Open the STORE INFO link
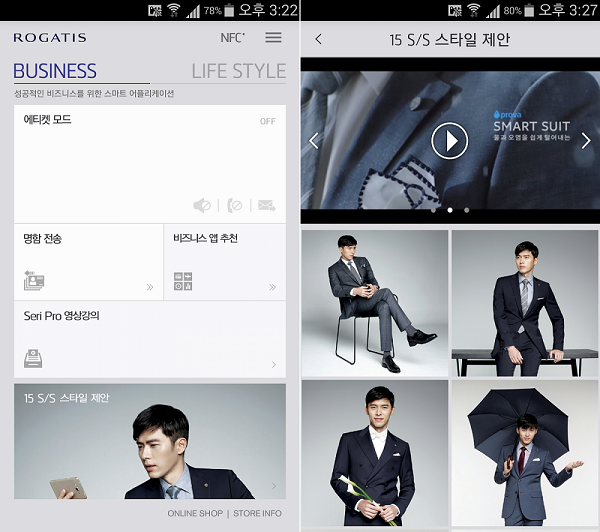 257,514
